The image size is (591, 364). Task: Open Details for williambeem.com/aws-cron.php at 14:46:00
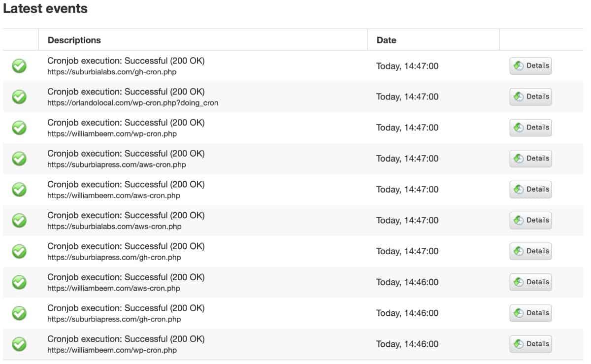[x=530, y=282]
